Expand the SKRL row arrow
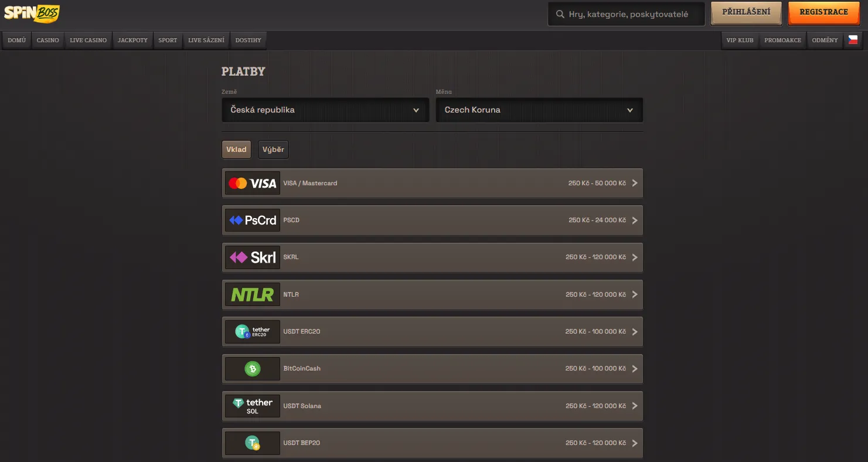Screen dimensions: 868x462 (635, 257)
